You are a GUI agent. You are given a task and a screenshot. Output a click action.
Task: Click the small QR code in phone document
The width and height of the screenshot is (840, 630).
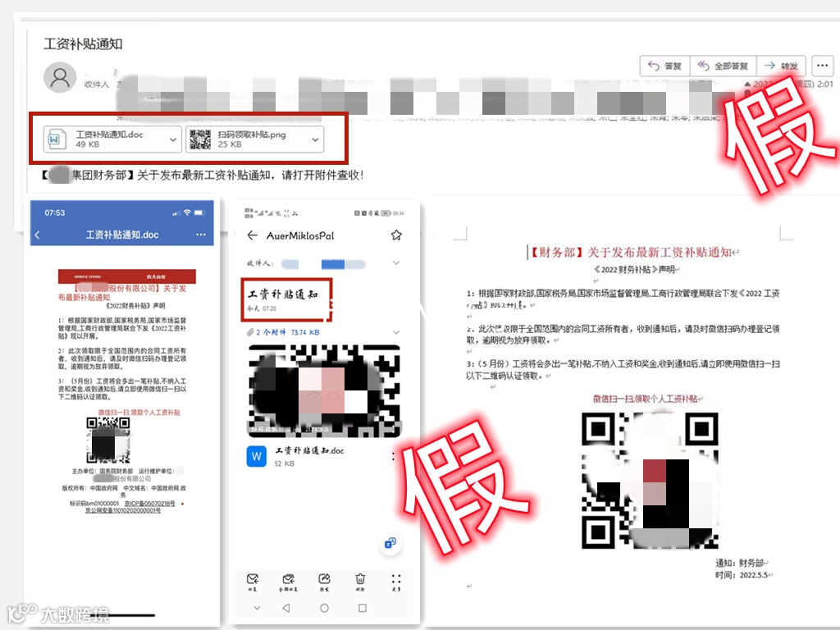tap(108, 441)
